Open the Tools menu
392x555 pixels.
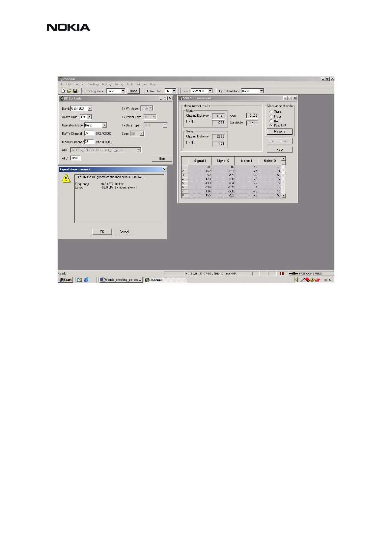coord(130,84)
